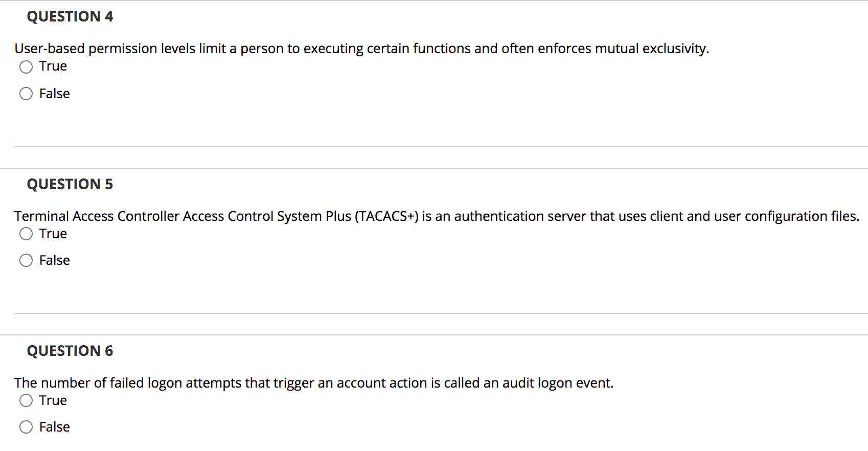Click the QUESTION 4 heading
Image resolution: width=868 pixels, height=451 pixels.
[x=70, y=16]
